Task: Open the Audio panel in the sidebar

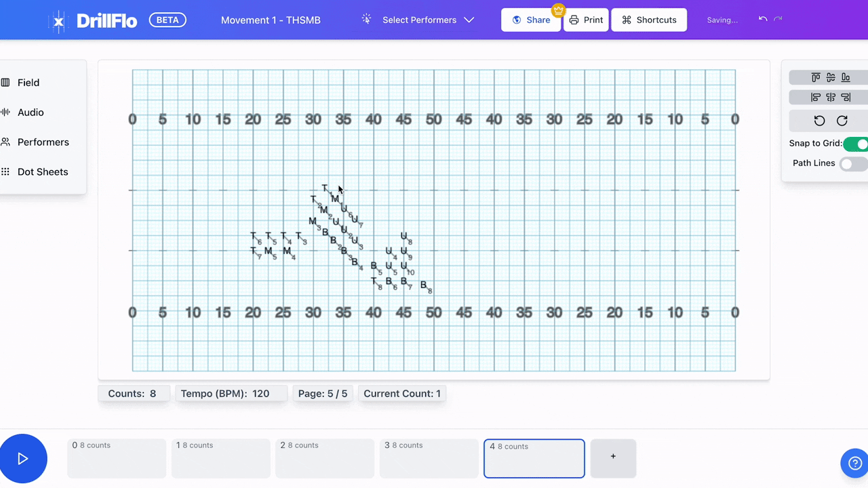Action: pyautogui.click(x=31, y=112)
